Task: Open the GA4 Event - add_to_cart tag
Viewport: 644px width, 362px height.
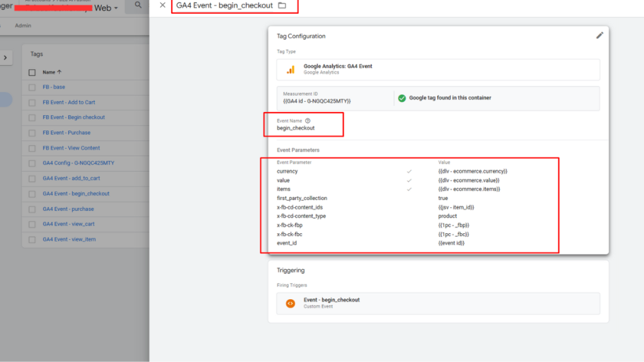Action: [71, 178]
